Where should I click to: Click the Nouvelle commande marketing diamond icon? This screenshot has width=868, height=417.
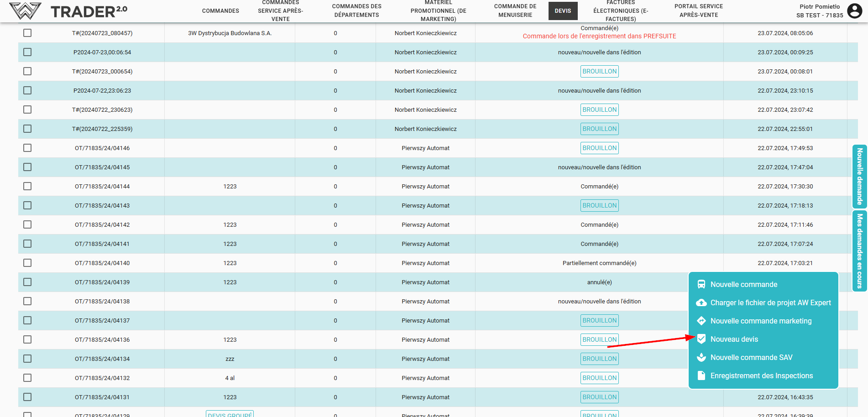pyautogui.click(x=701, y=321)
